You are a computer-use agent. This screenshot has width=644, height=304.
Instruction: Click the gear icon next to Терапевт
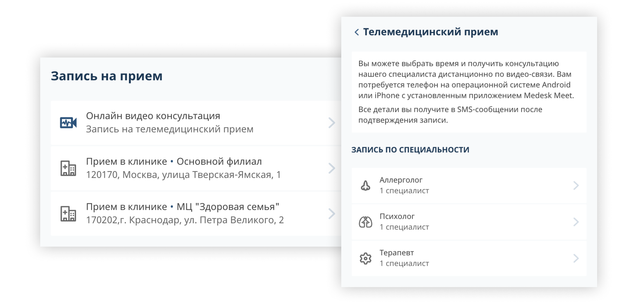[x=366, y=258]
